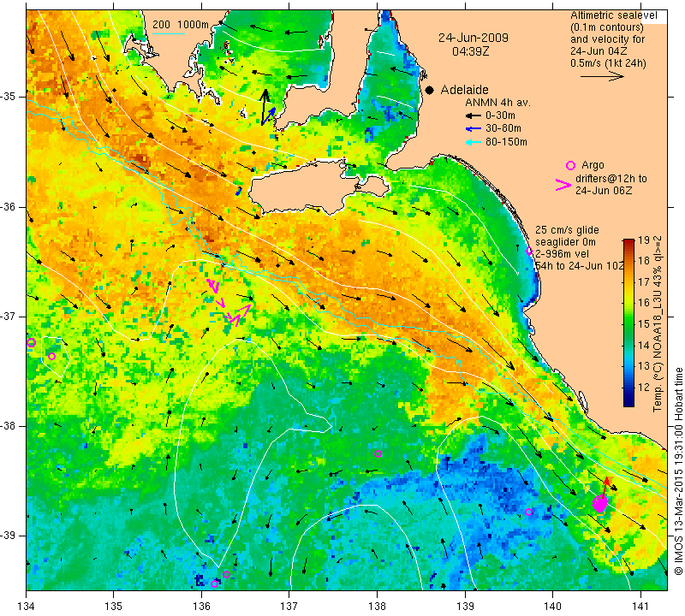The height and width of the screenshot is (616, 685).
Task: Click the Argo float circle near 139.7E 38.8S
Action: pos(528,512)
